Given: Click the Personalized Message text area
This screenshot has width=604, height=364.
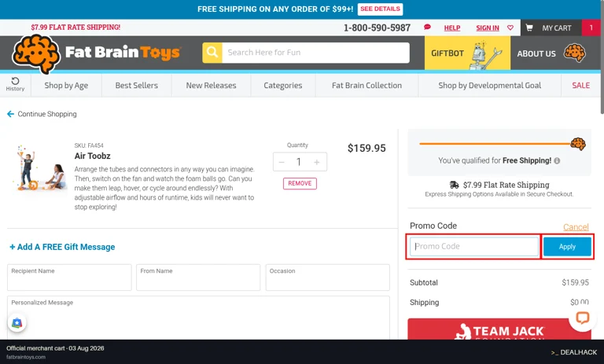Looking at the screenshot, I should [198, 318].
